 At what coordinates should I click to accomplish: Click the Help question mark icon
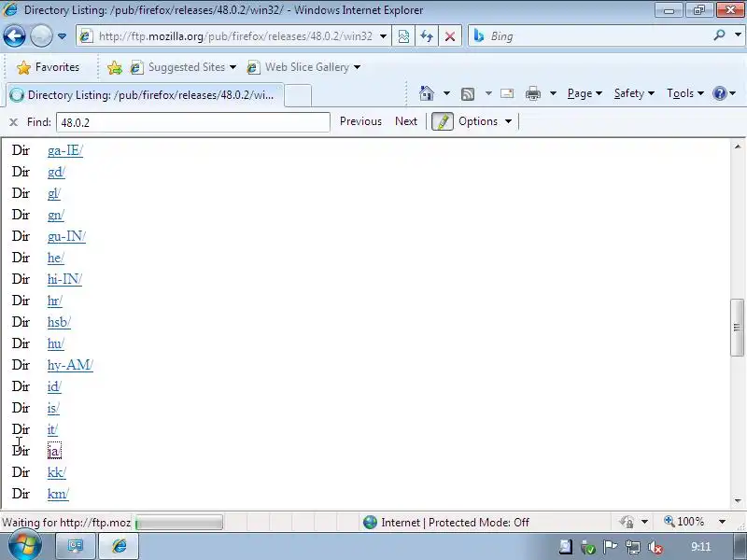(x=719, y=93)
